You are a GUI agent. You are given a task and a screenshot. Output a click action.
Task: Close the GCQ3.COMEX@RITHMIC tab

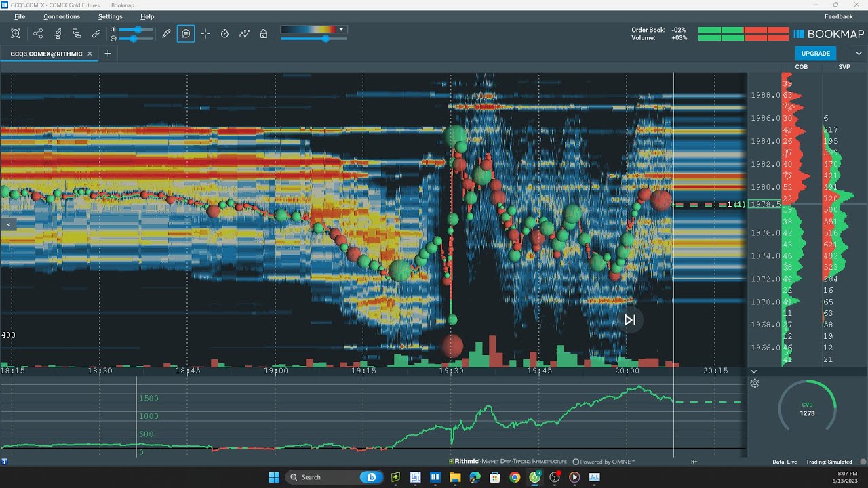(90, 54)
